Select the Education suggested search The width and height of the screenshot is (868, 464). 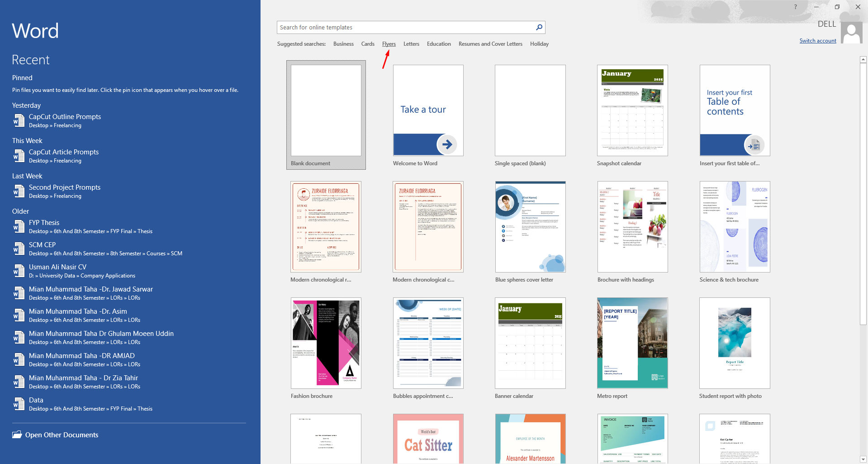[x=438, y=43]
